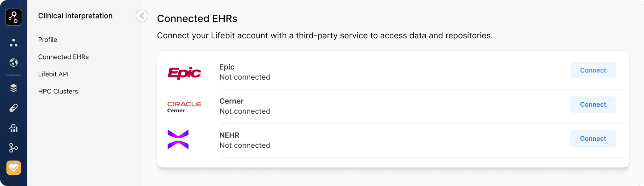Click the Oracle Cerner logo
The image size is (644, 186).
(x=184, y=107)
